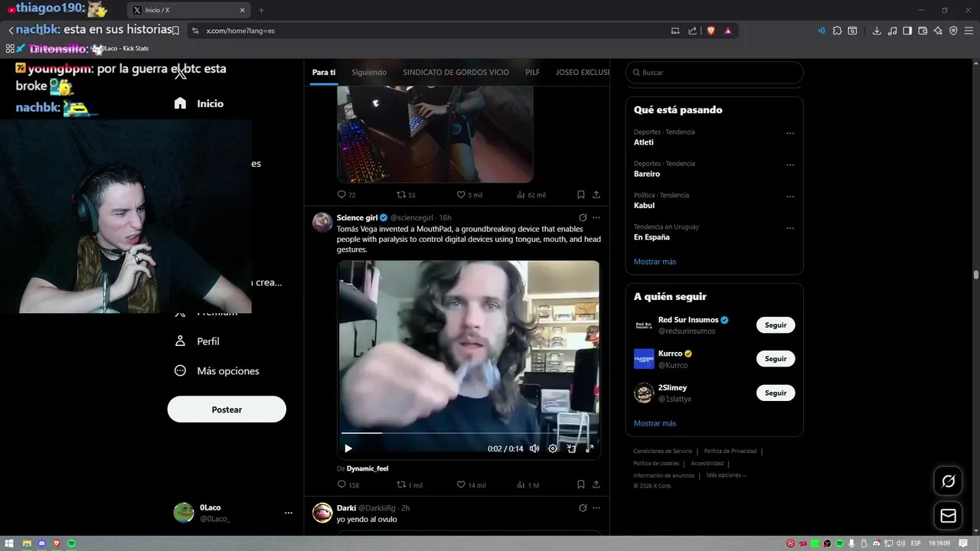The width and height of the screenshot is (980, 551).
Task: Open Spotify in the taskbar
Action: pos(72,543)
